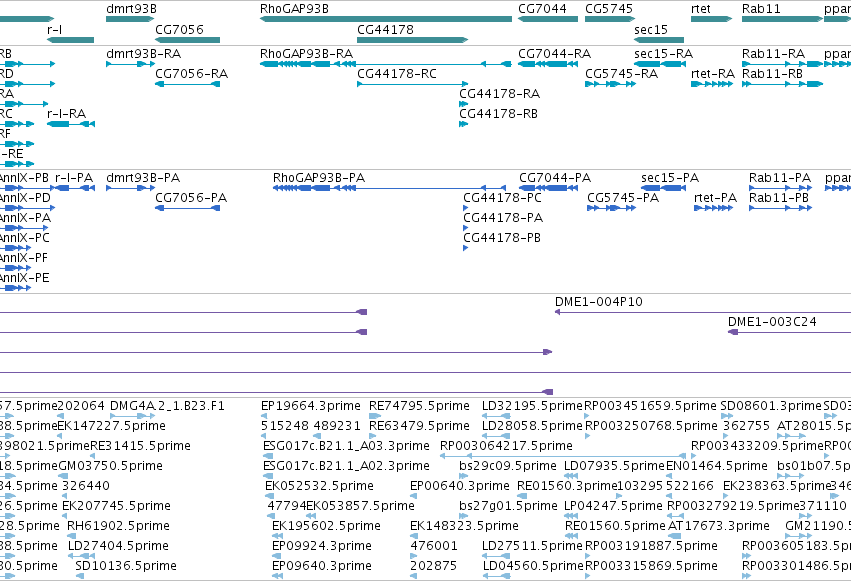Select the rtet gene feature
This screenshot has width=851, height=581.
(x=712, y=19)
